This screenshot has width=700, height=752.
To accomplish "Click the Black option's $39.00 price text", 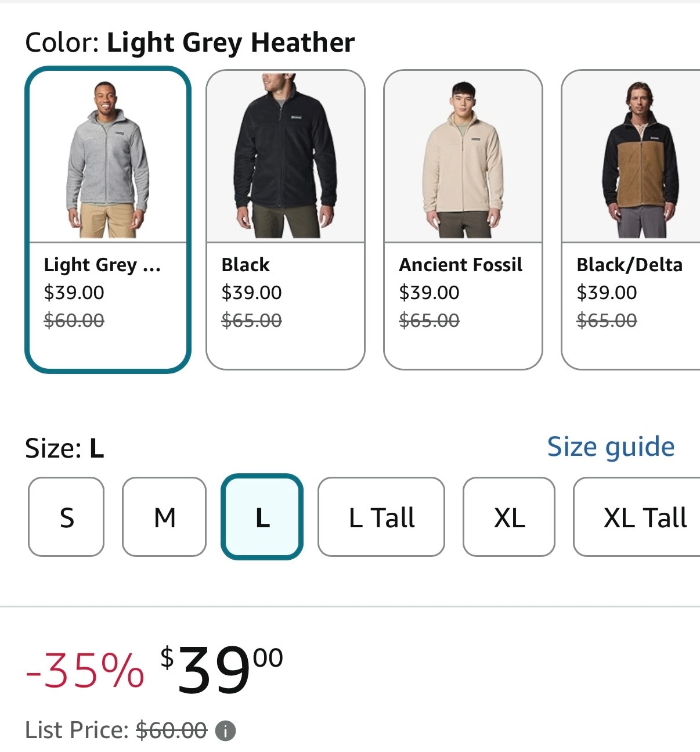I will coord(251,293).
